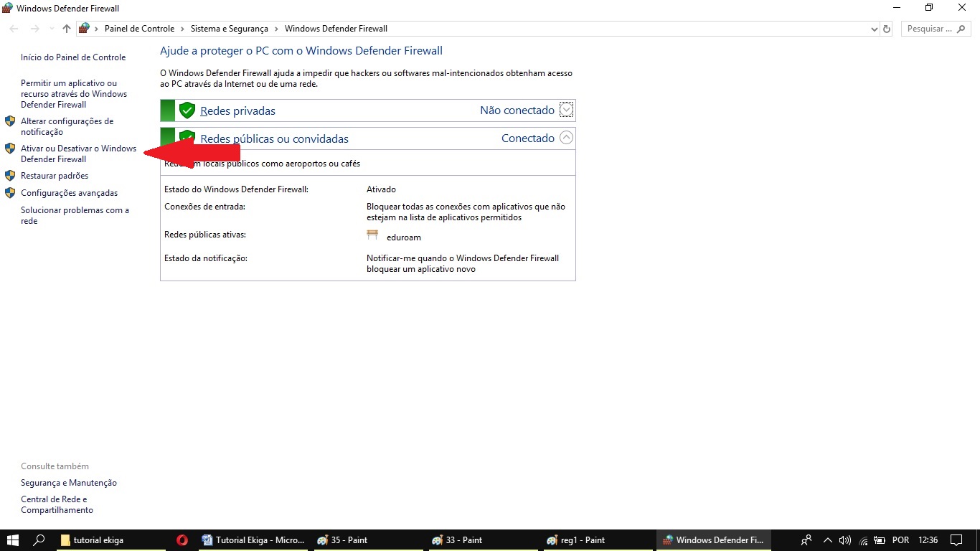
Task: Collapse Redes públicas ou convidadas section
Action: tap(566, 138)
